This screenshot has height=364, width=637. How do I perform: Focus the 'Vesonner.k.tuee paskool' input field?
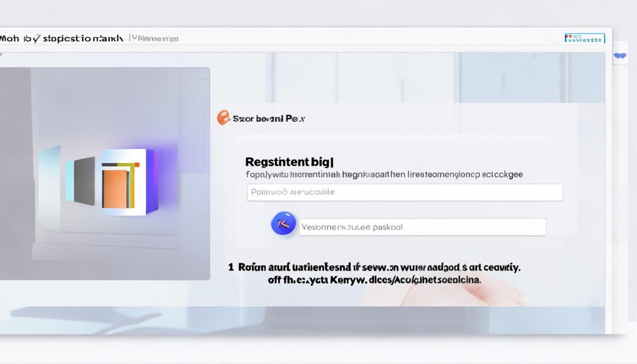[422, 227]
